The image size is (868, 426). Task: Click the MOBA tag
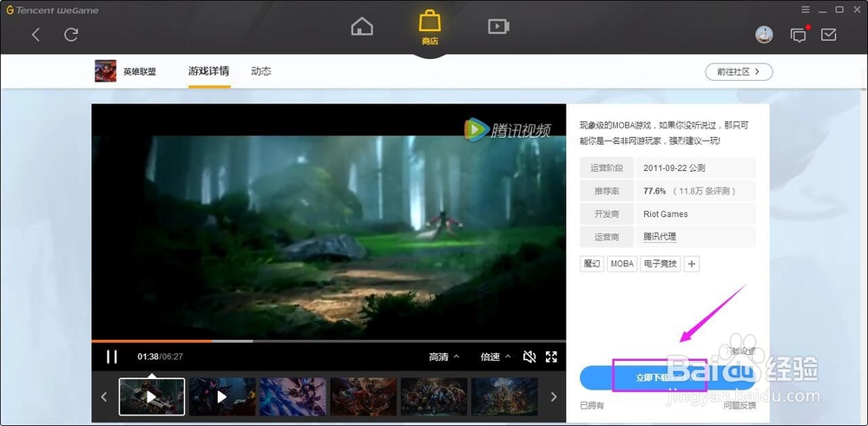tap(622, 264)
